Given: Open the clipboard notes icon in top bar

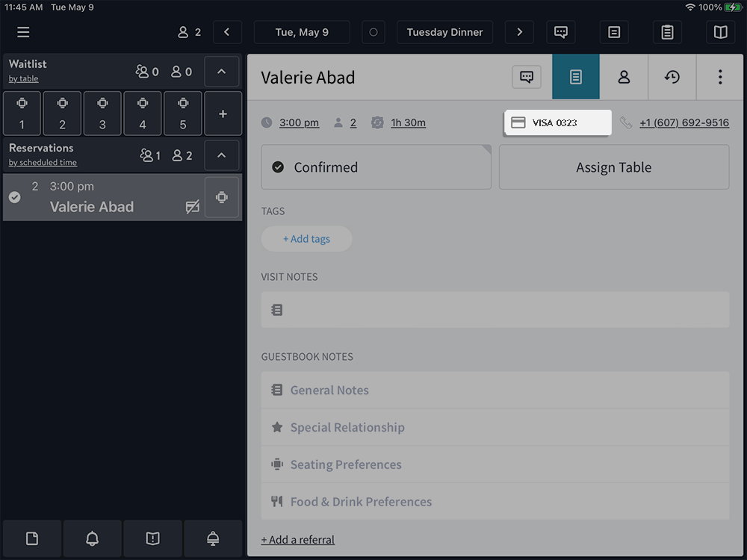Looking at the screenshot, I should (x=667, y=32).
